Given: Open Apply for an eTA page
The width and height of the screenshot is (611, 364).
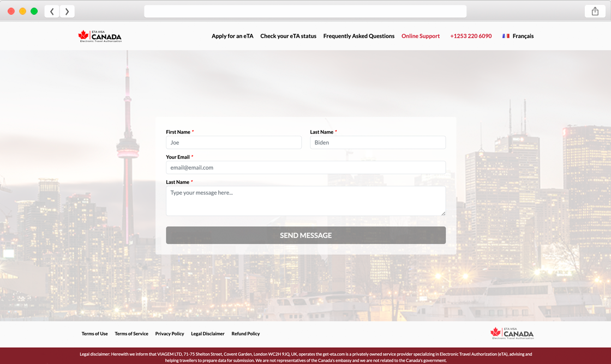Looking at the screenshot, I should 232,36.
